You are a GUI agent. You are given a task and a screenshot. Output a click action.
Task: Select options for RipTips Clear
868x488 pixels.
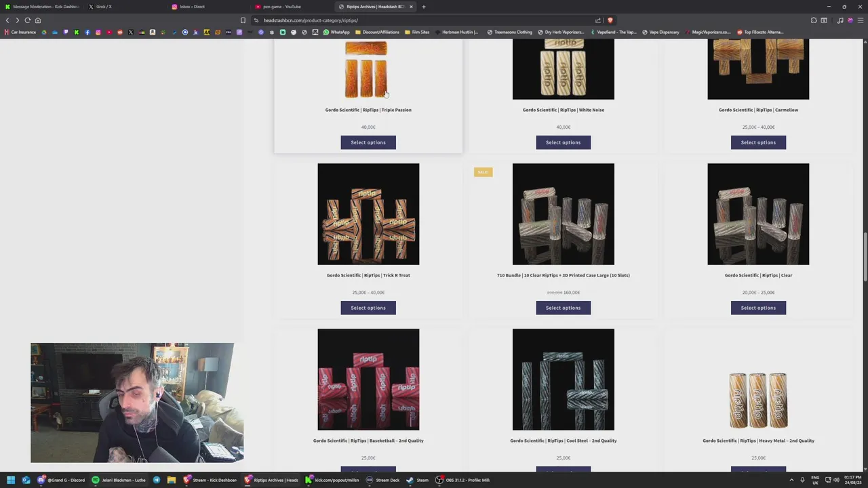coord(758,308)
